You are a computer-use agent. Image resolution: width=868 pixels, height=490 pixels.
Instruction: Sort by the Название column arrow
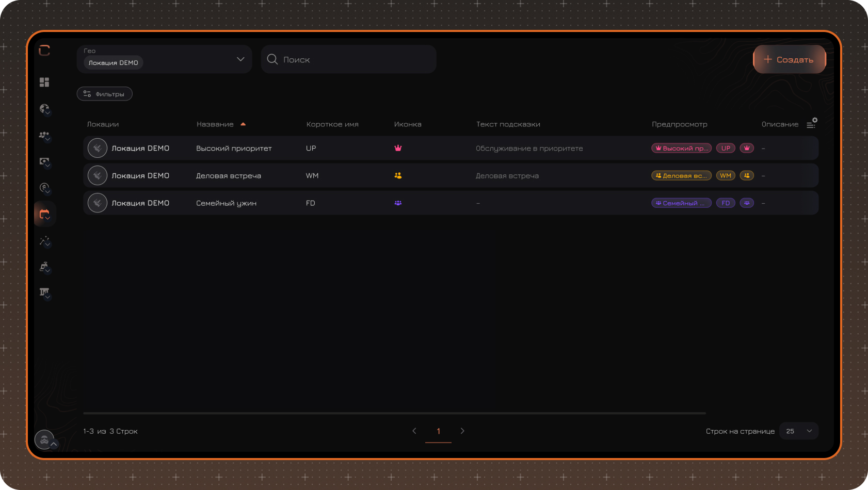pyautogui.click(x=243, y=124)
